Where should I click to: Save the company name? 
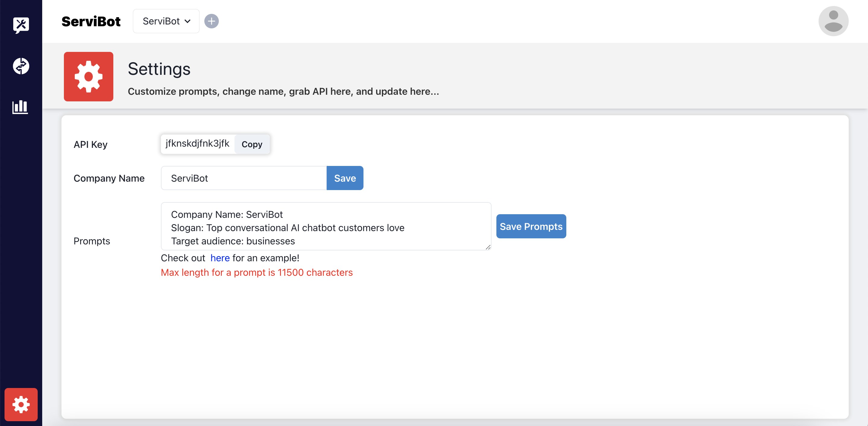coord(345,178)
